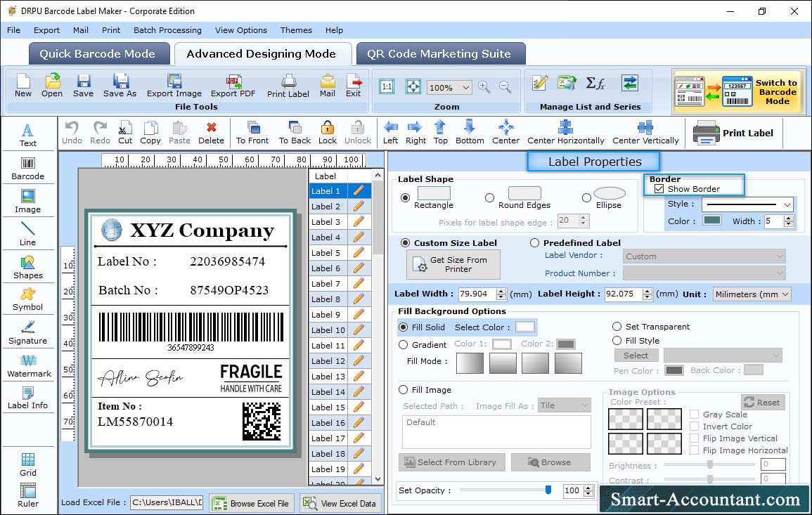Choose the Image tool in sidebar
This screenshot has width=812, height=515.
click(x=28, y=202)
